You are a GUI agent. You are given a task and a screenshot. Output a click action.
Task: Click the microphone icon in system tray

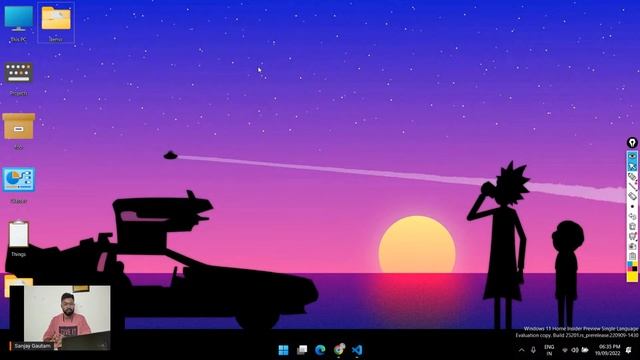533,350
